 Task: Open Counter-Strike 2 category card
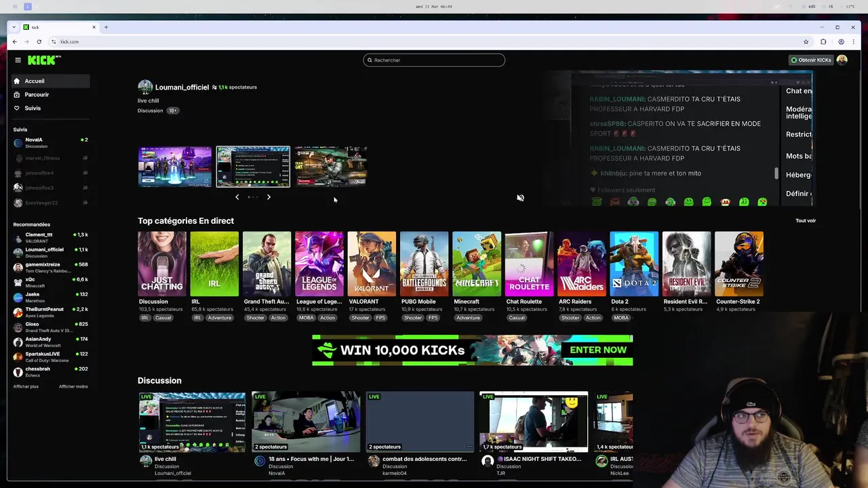pyautogui.click(x=739, y=264)
